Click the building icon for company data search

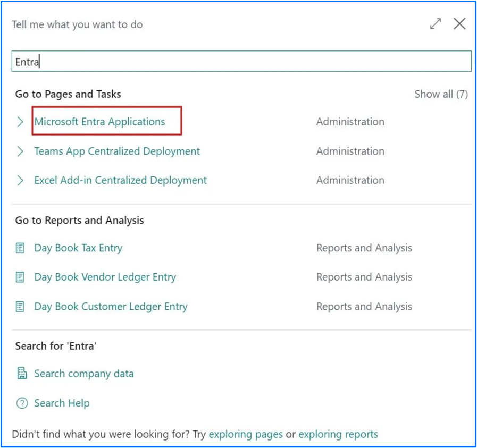pyautogui.click(x=22, y=373)
